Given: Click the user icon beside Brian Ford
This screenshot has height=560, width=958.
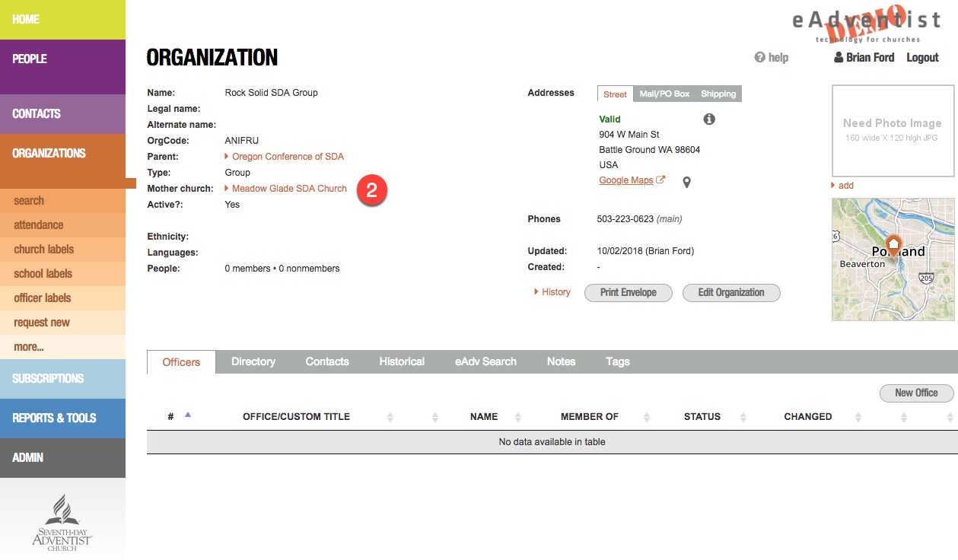Looking at the screenshot, I should click(839, 58).
